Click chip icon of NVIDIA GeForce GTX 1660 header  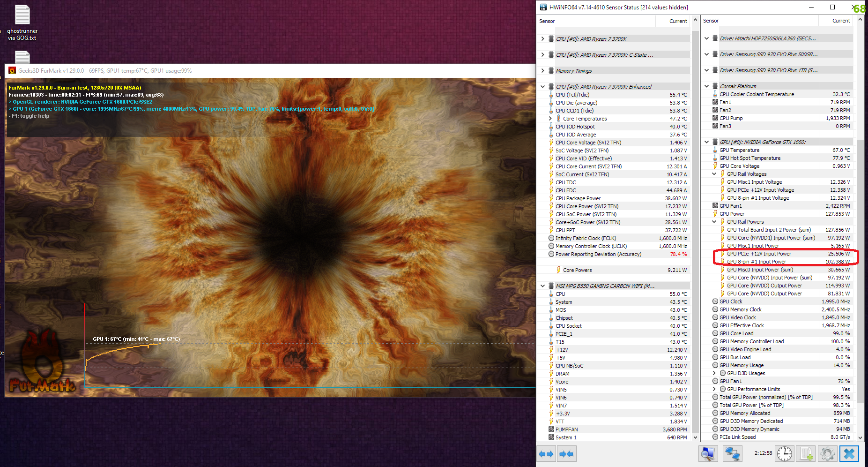tap(715, 142)
